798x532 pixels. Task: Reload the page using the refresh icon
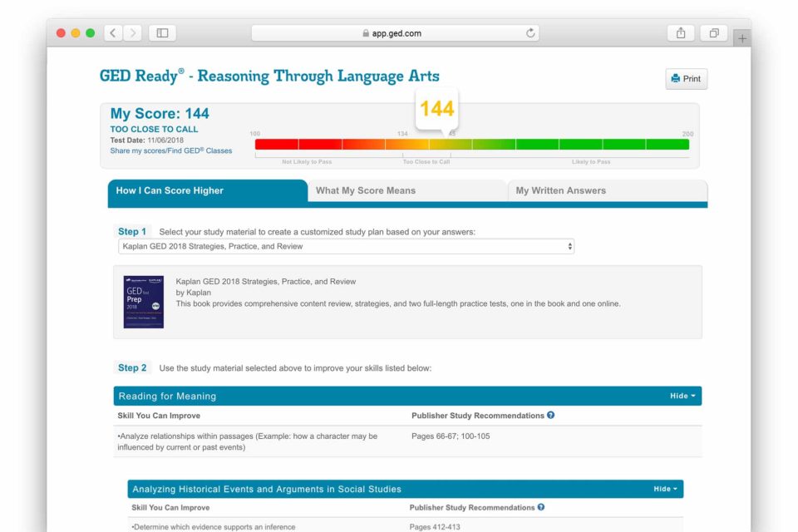pyautogui.click(x=530, y=33)
